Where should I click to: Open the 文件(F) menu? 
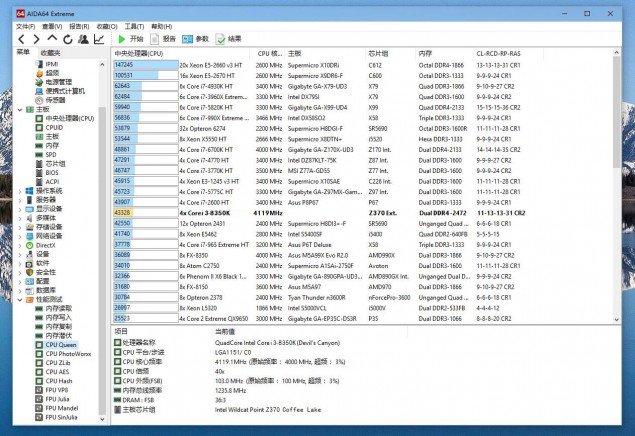(26, 26)
